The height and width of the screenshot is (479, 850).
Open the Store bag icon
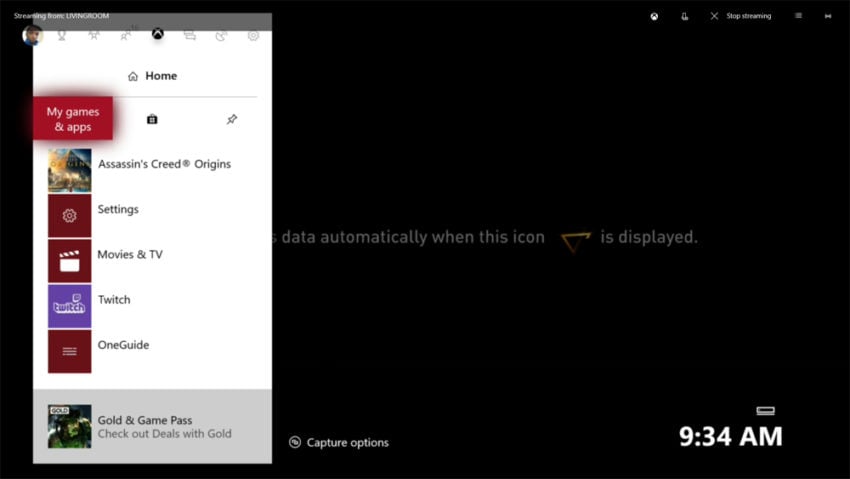pyautogui.click(x=152, y=119)
